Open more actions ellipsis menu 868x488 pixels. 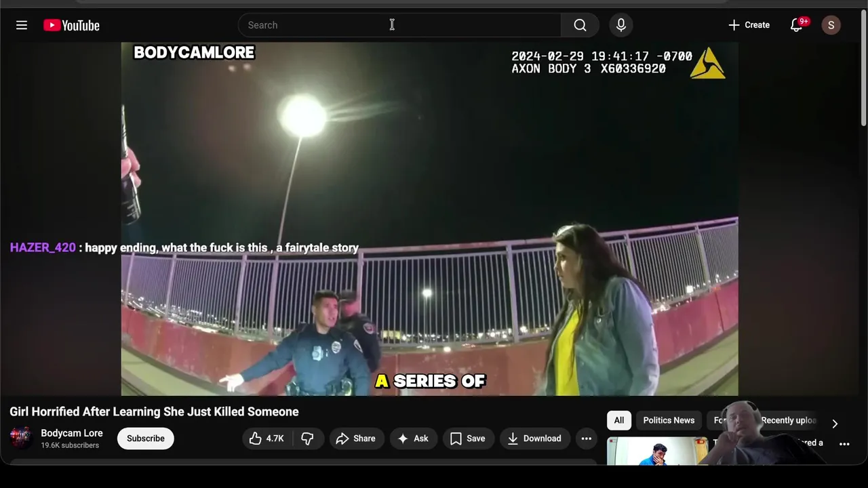587,439
